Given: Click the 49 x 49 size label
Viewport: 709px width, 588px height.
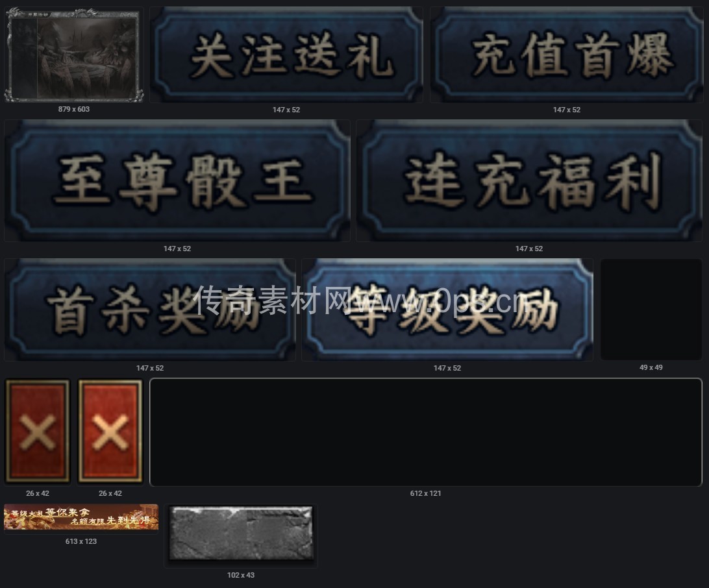Looking at the screenshot, I should [x=651, y=367].
